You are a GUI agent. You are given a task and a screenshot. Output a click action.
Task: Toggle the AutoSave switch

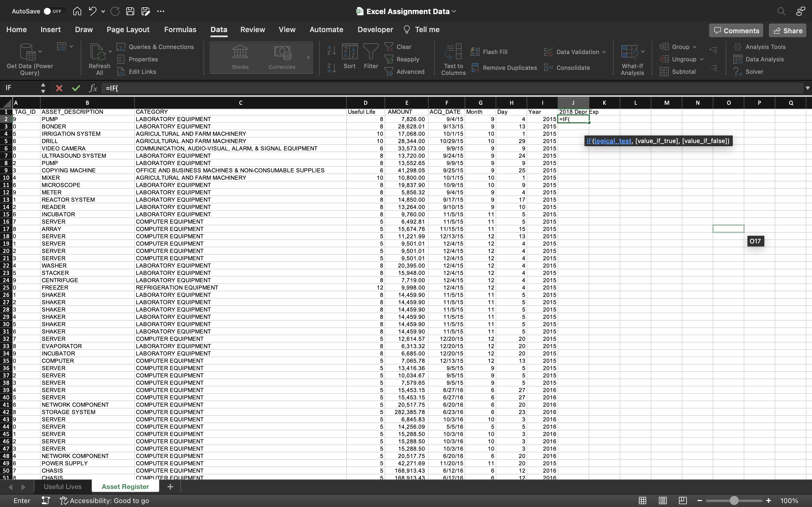(53, 11)
